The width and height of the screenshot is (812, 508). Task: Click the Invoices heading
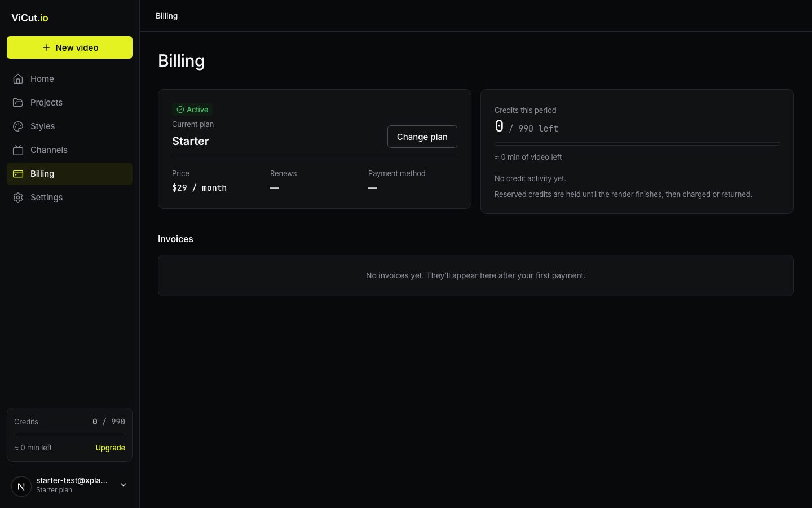click(175, 239)
